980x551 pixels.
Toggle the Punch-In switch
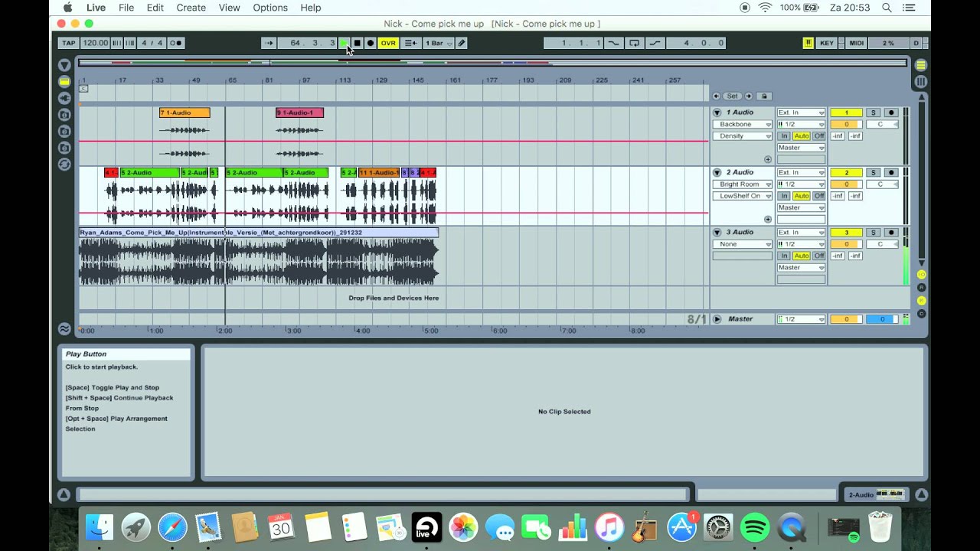(x=613, y=43)
